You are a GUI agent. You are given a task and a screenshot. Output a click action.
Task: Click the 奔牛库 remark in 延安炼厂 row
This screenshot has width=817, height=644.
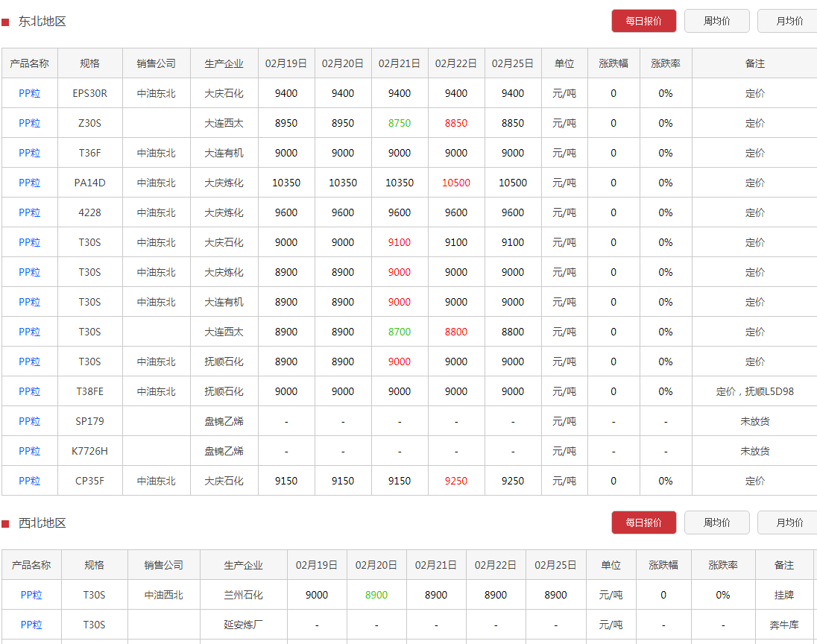[x=783, y=625]
